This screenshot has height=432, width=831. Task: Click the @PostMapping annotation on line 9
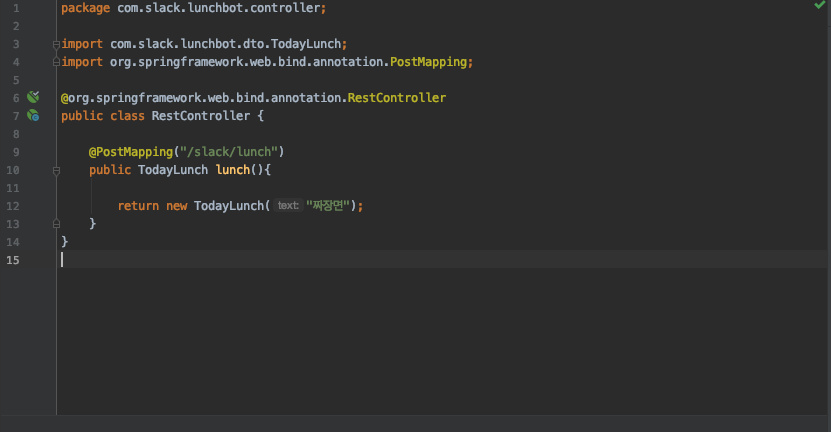(x=131, y=152)
